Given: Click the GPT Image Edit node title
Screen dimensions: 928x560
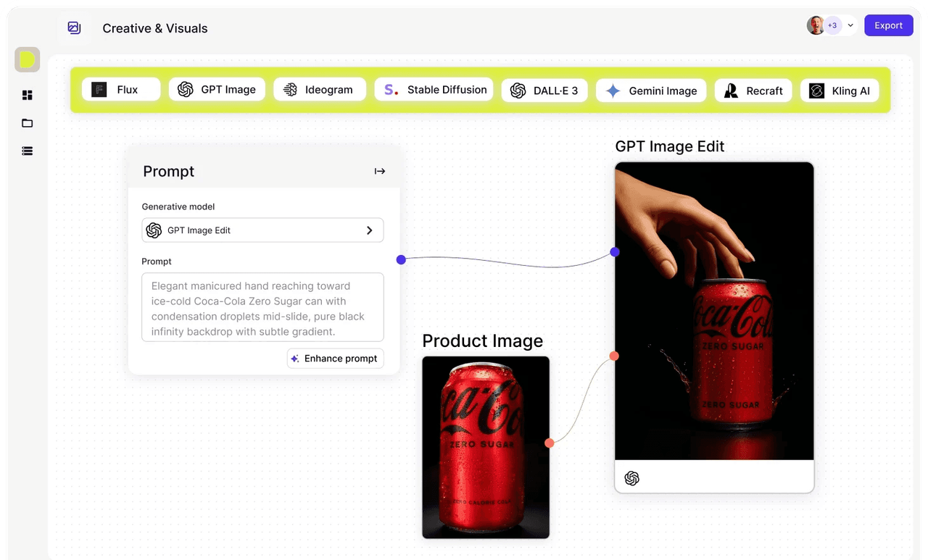Looking at the screenshot, I should click(x=670, y=146).
